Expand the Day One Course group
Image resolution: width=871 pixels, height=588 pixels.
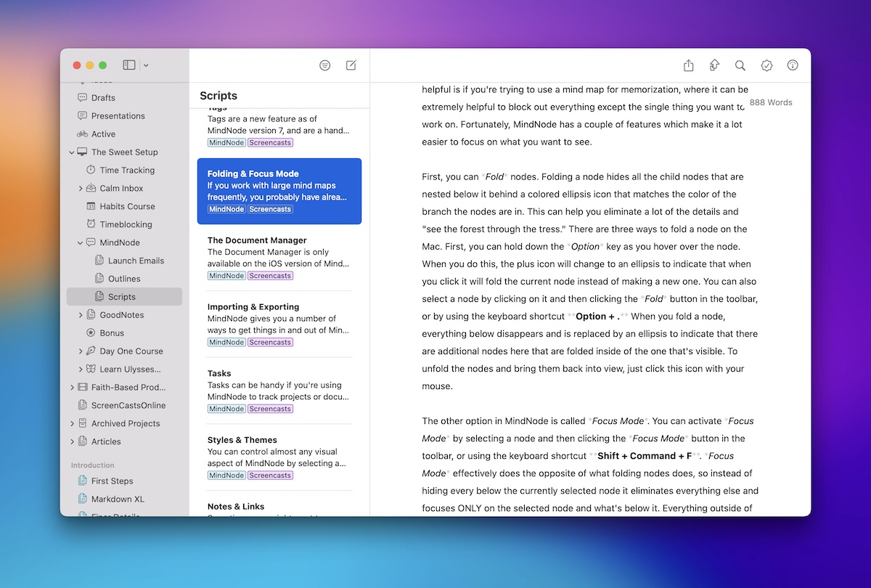coord(81,351)
